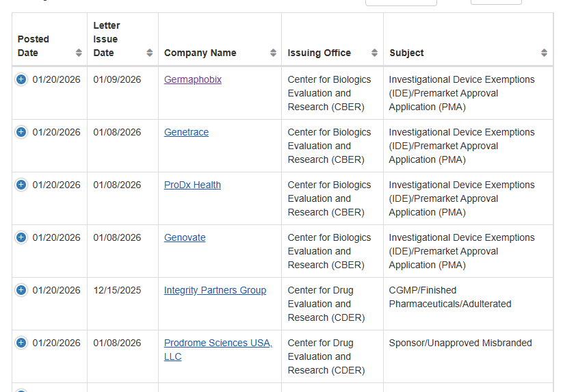Click plus icon beside Genovate row

coord(21,237)
